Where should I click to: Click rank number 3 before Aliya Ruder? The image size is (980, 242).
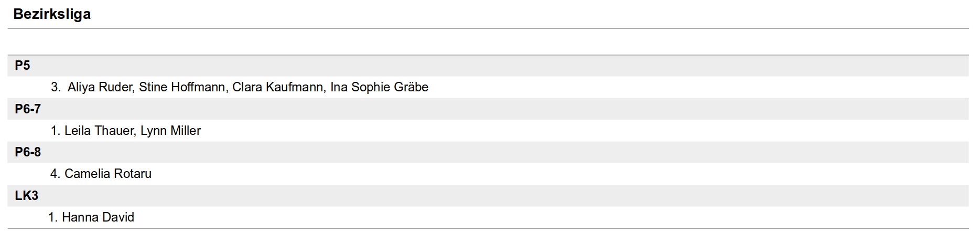click(x=55, y=87)
